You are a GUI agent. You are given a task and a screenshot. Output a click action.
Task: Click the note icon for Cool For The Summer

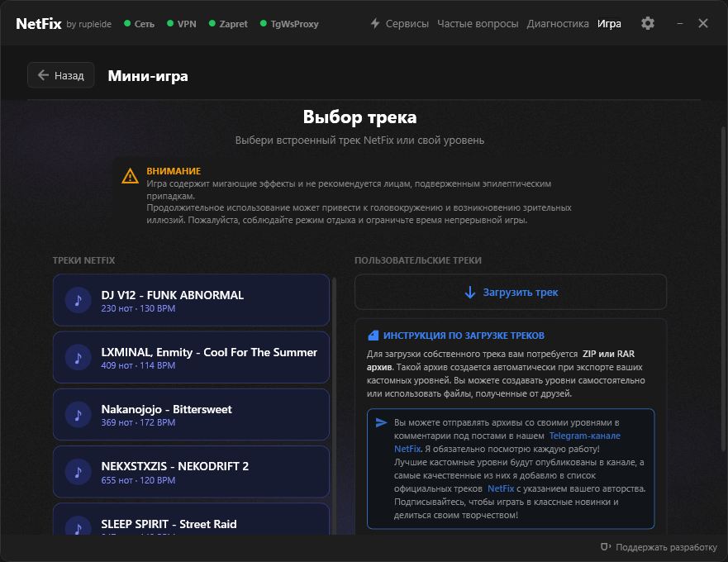tap(78, 358)
